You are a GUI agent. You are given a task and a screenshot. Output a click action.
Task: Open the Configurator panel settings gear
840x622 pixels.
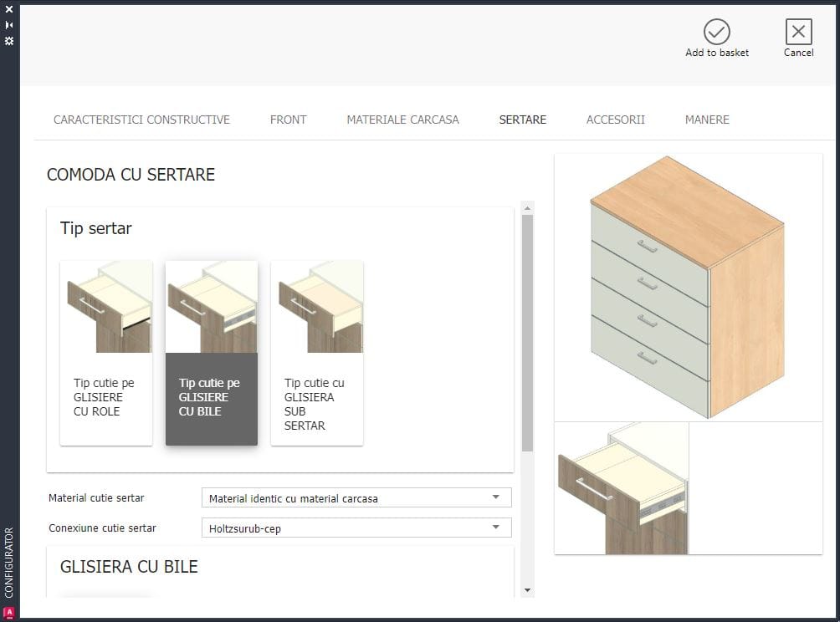click(9, 41)
